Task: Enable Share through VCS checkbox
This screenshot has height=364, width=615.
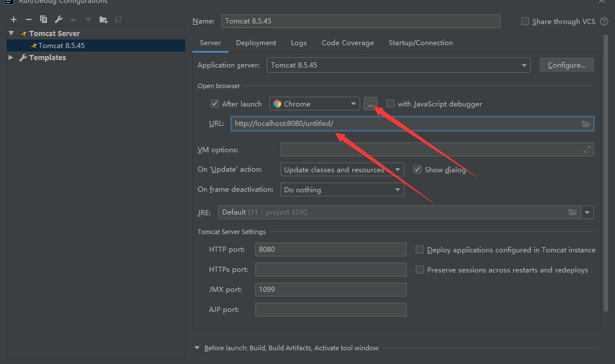Action: tap(525, 22)
